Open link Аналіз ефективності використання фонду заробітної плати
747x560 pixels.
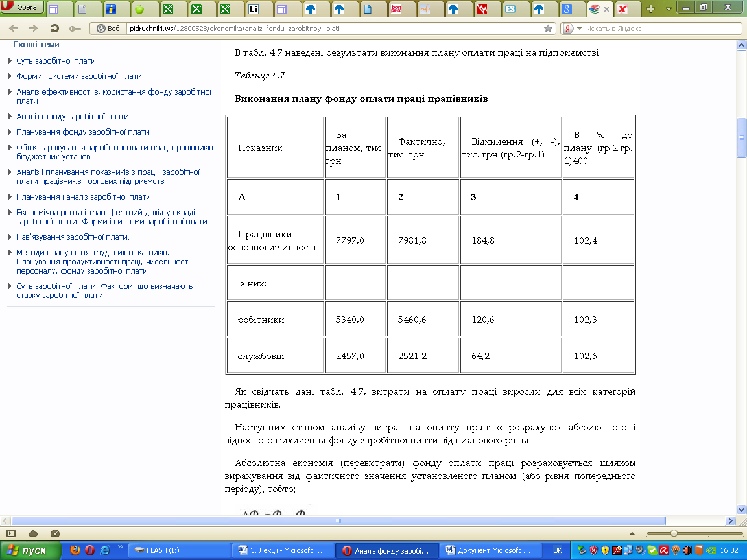click(x=114, y=96)
